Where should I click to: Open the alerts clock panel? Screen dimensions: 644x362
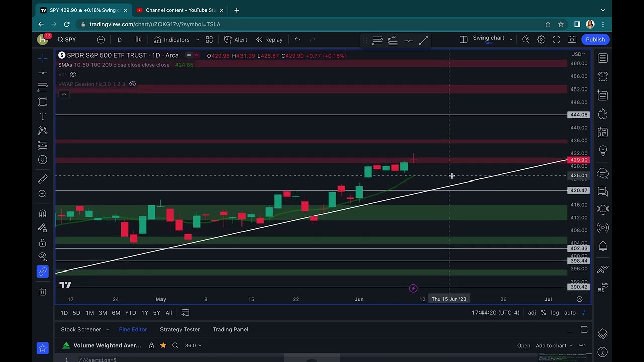point(602,76)
